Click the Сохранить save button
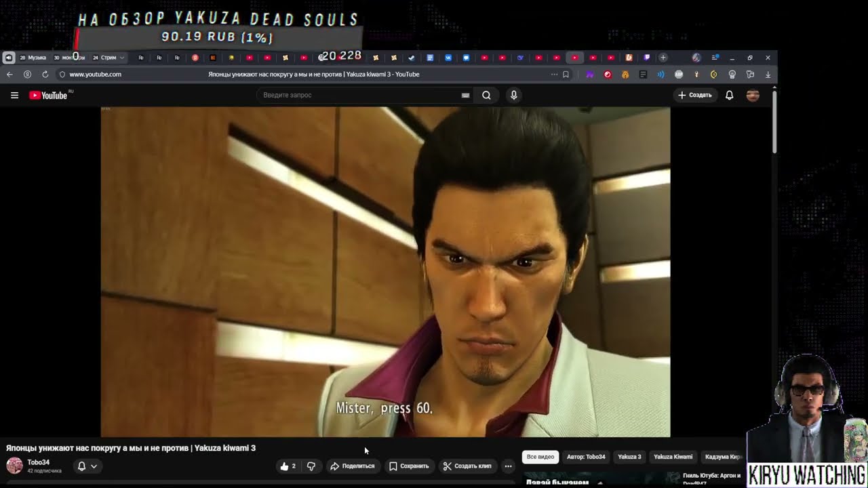The width and height of the screenshot is (868, 488). point(409,466)
